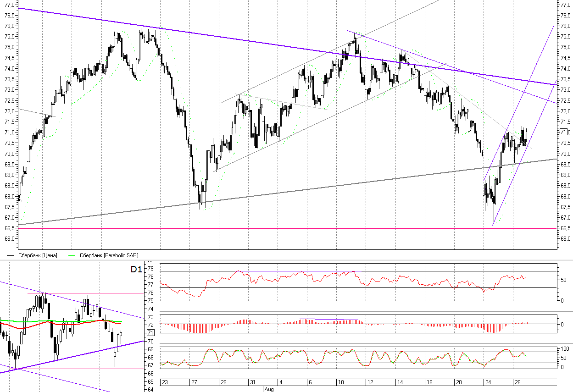Image resolution: width=573 pixels, height=392 pixels.
Task: Select date 10 on the time axis
Action: (341, 382)
